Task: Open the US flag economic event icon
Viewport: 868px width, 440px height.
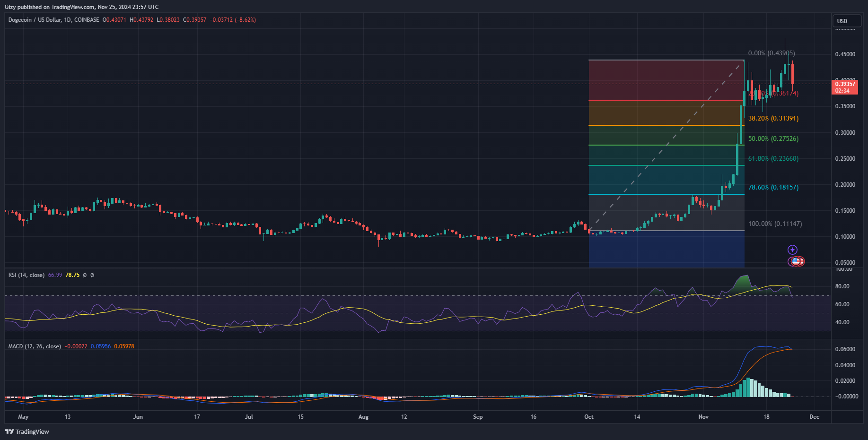Action: [x=797, y=261]
